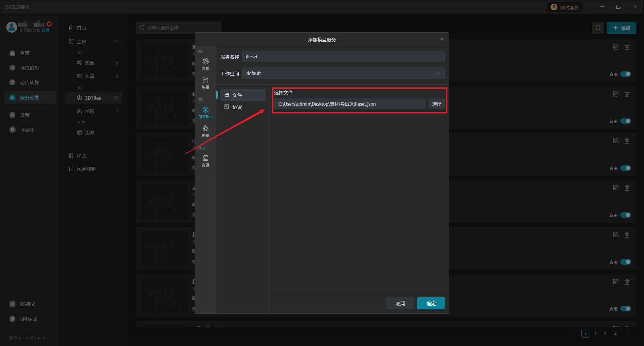The height and width of the screenshot is (346, 644).
Task: Open 切片转换 in the left sidebar
Action: click(30, 83)
